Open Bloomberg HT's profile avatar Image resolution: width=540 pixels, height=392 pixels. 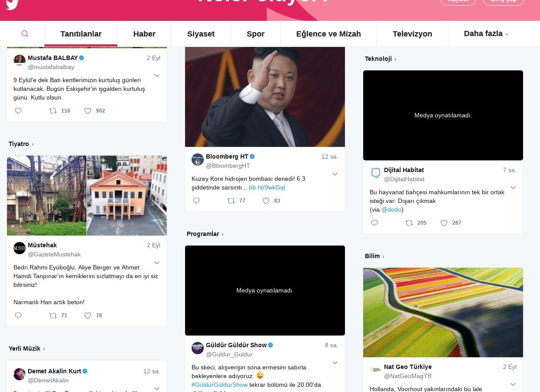[x=198, y=159]
